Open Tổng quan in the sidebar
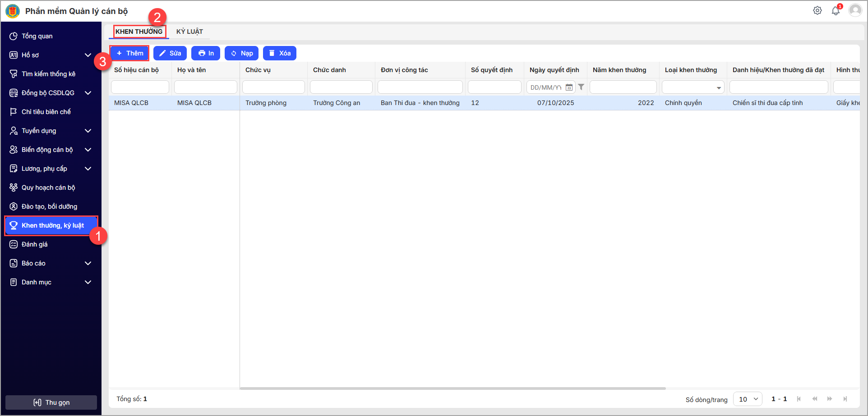Viewport: 868px width, 416px height. [x=37, y=36]
